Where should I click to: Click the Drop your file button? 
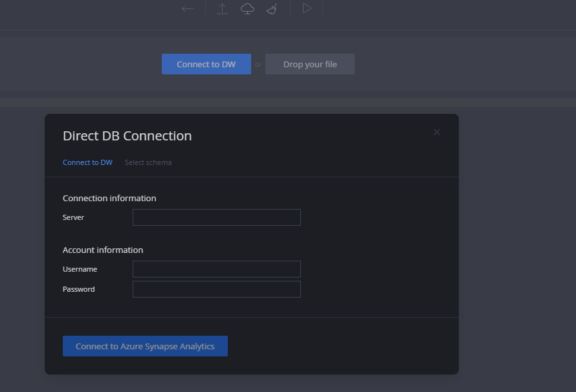[310, 64]
